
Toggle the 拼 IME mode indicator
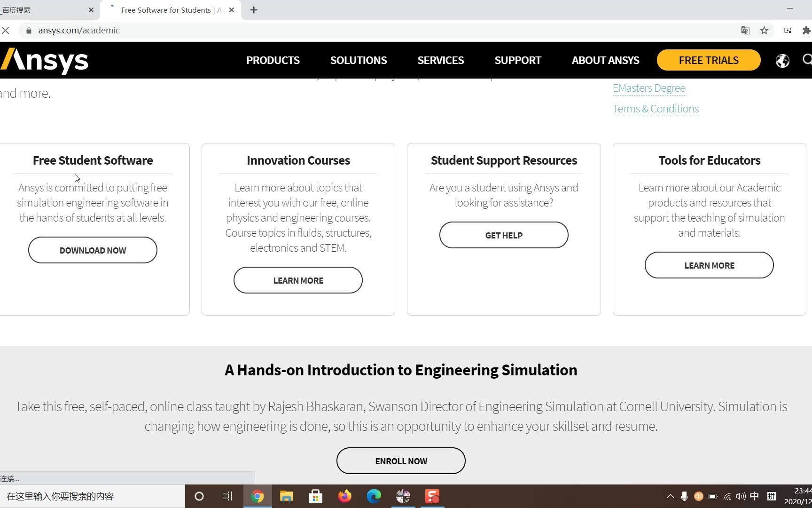point(772,496)
